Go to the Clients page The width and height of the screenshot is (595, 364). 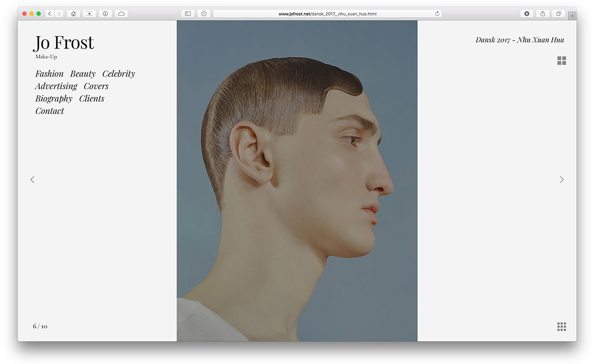[x=92, y=99]
